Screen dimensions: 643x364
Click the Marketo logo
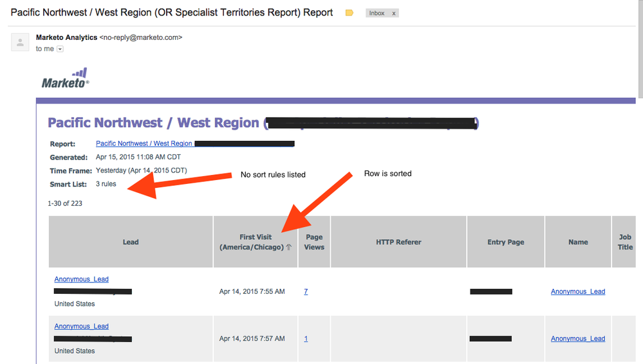[65, 78]
